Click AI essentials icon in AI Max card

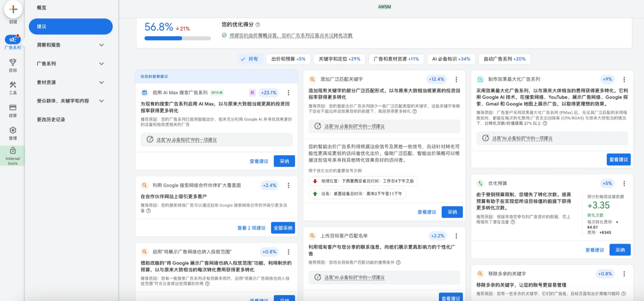coord(150,139)
